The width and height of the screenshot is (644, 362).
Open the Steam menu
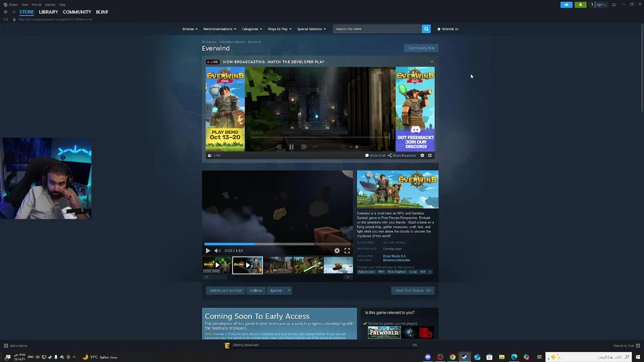coord(13,5)
